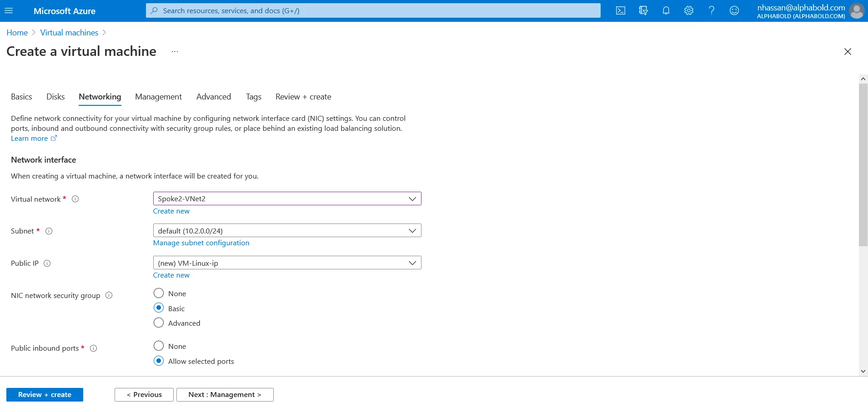Switch to the Basics tab
868x412 pixels.
(21, 97)
